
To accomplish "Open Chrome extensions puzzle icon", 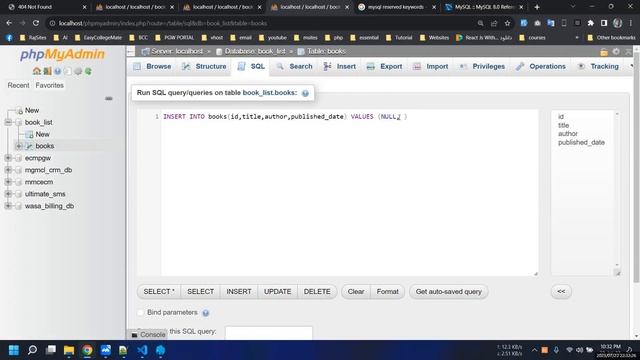I will [x=591, y=23].
